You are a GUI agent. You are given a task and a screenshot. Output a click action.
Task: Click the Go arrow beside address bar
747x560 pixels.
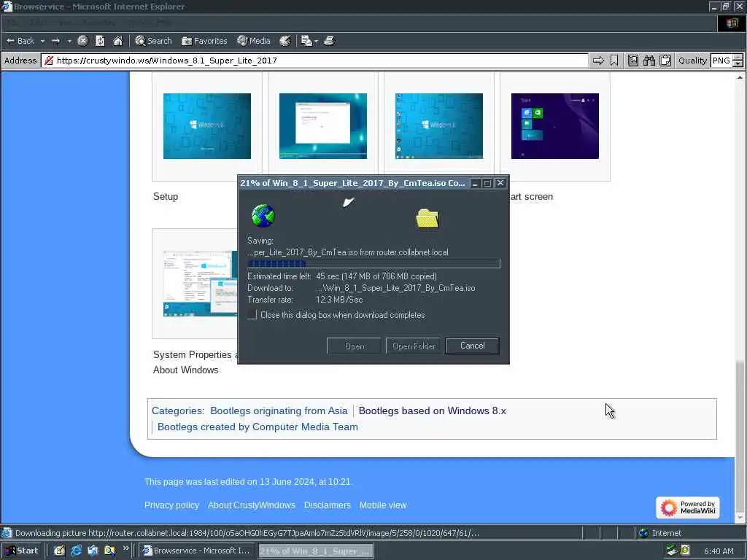click(598, 61)
